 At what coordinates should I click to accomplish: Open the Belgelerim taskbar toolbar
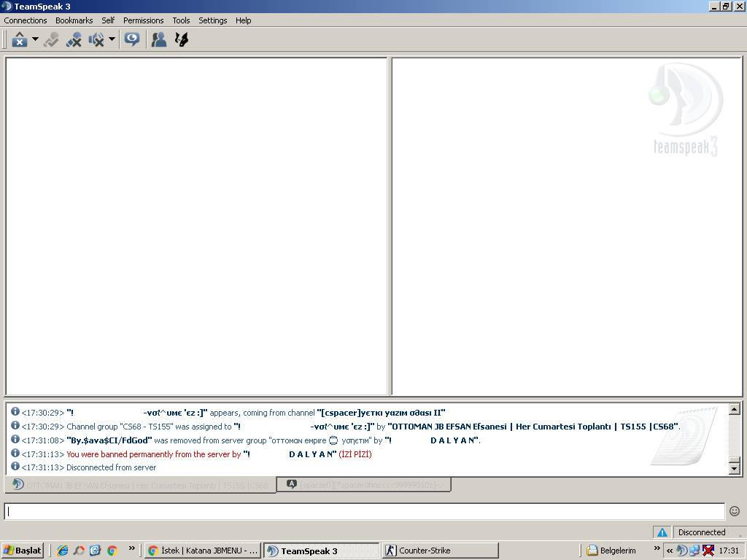612,551
